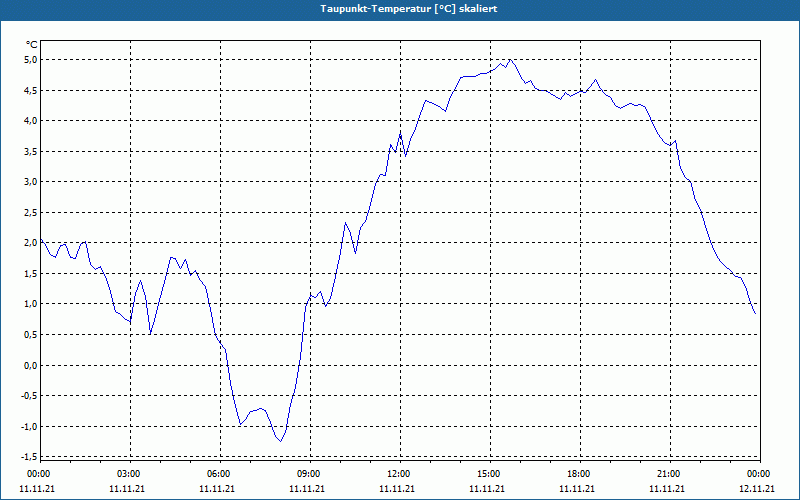800x500 pixels.
Task: Click the 12:00 time label
Action: [397, 474]
